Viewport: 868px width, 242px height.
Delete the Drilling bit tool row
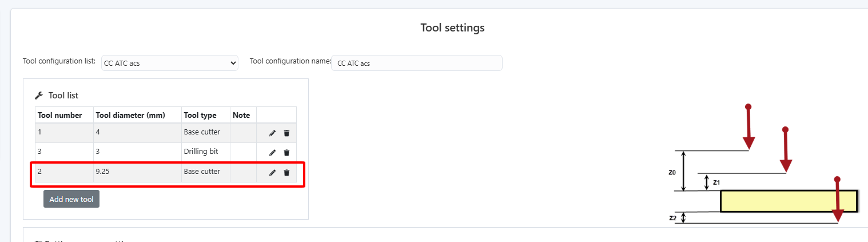(x=286, y=153)
